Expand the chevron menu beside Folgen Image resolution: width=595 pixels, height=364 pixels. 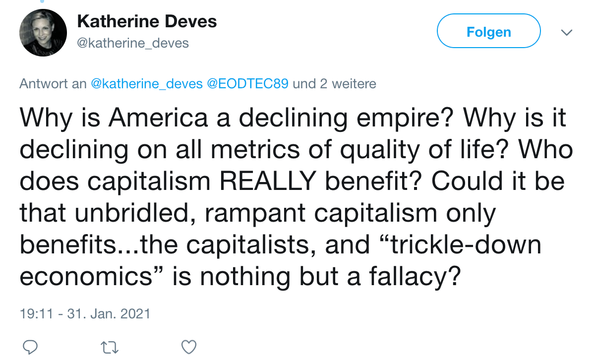coord(566,32)
